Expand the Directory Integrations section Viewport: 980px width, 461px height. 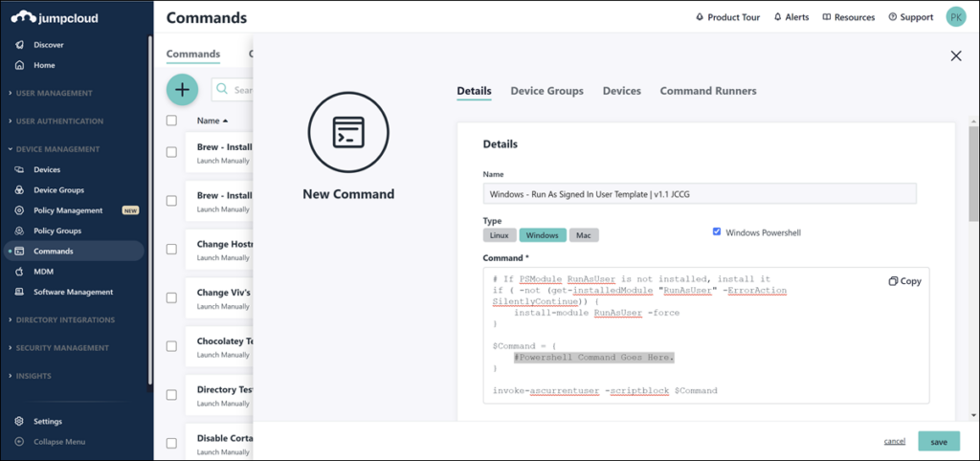(65, 319)
